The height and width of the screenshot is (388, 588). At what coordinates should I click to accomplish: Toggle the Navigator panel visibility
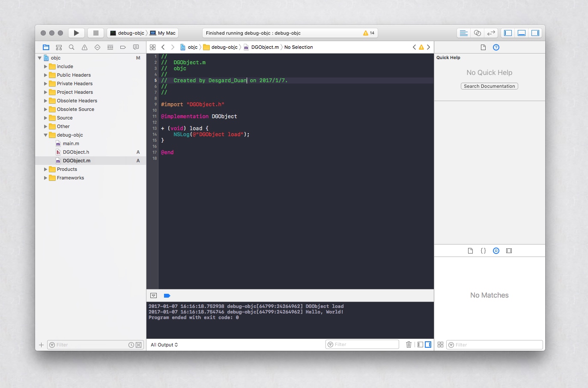point(508,33)
